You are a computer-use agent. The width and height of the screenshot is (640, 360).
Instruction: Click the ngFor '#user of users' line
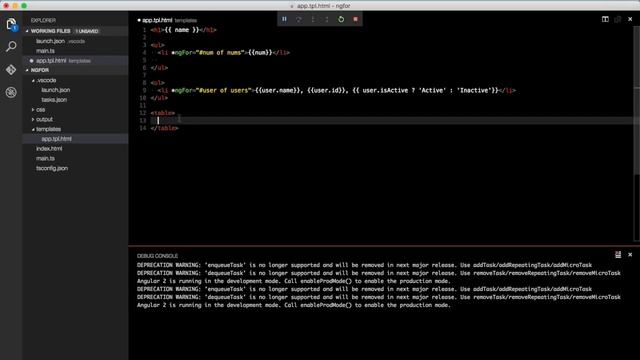pyautogui.click(x=336, y=90)
